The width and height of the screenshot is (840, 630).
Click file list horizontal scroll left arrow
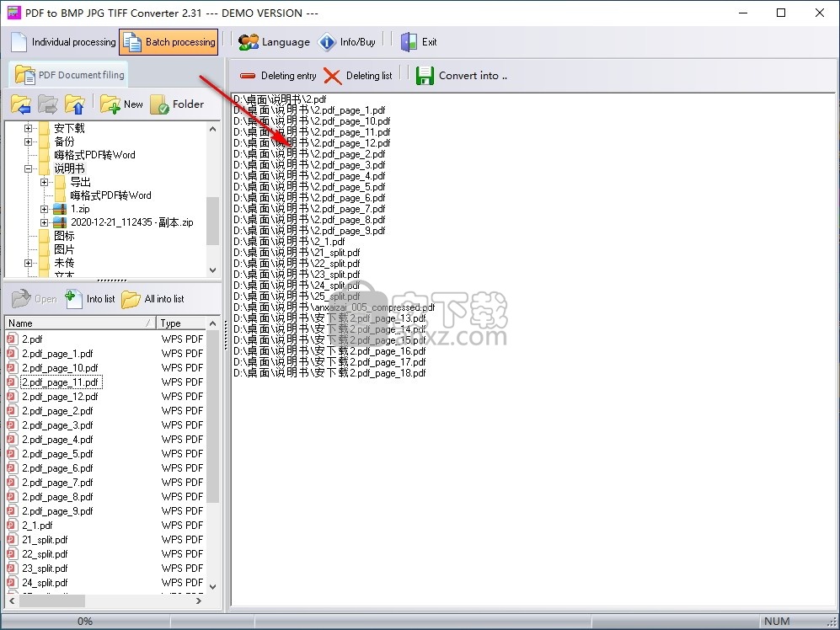[13, 601]
